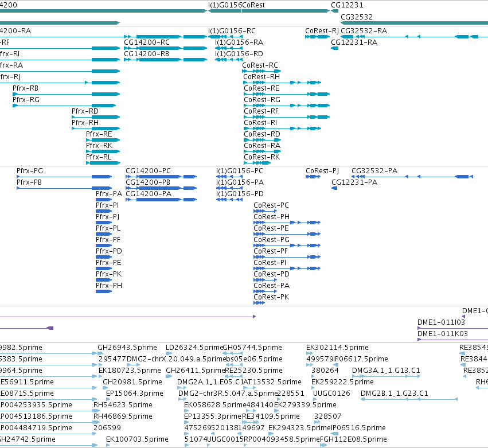Select the DMG3A.1_1.G13.C1 EST label
This screenshot has height=448, width=488.
tap(387, 371)
